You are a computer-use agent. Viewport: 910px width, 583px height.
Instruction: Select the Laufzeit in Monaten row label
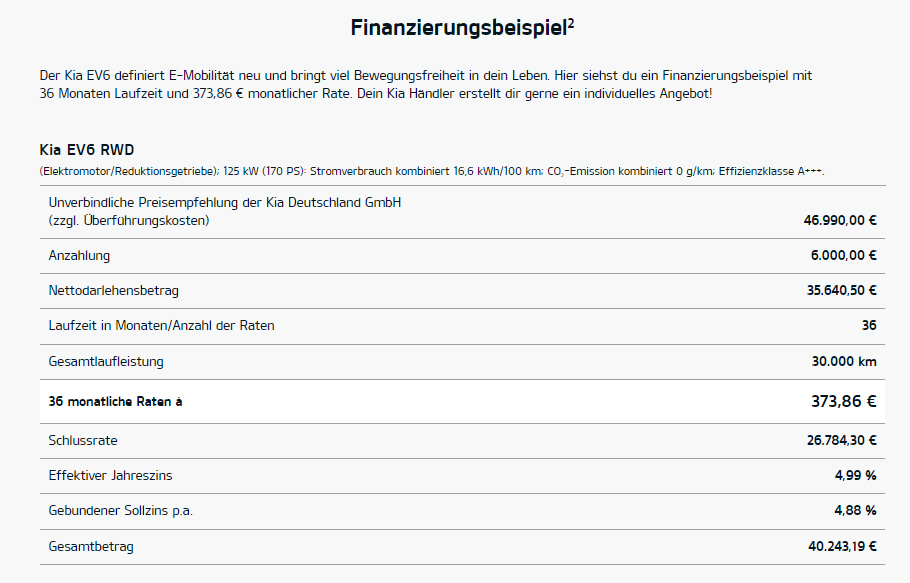click(161, 326)
